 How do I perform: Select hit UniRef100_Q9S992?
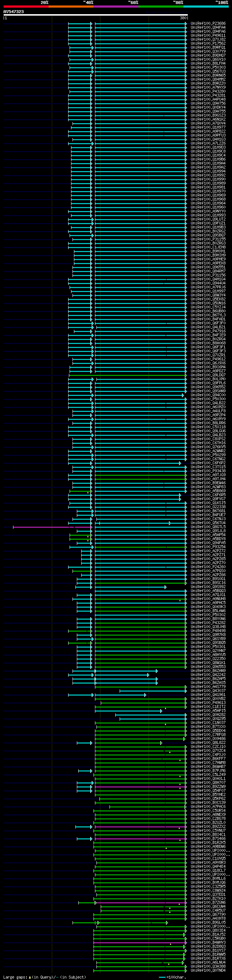(x=208, y=587)
